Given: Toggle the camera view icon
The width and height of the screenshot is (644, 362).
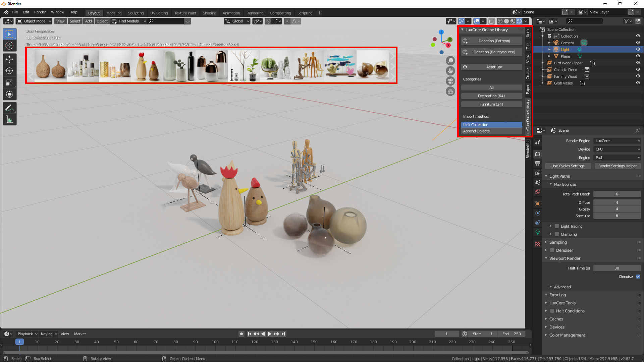Looking at the screenshot, I should pos(450,81).
